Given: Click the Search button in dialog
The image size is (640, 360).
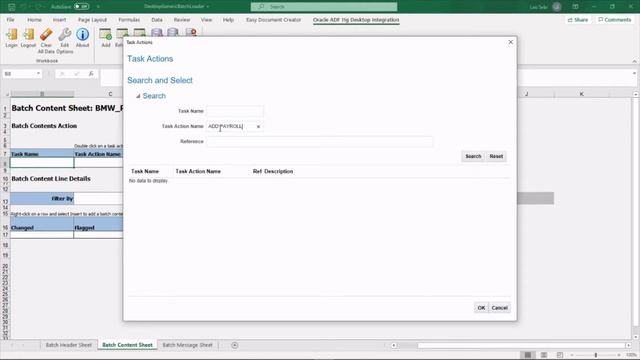Looking at the screenshot, I should [x=473, y=156].
